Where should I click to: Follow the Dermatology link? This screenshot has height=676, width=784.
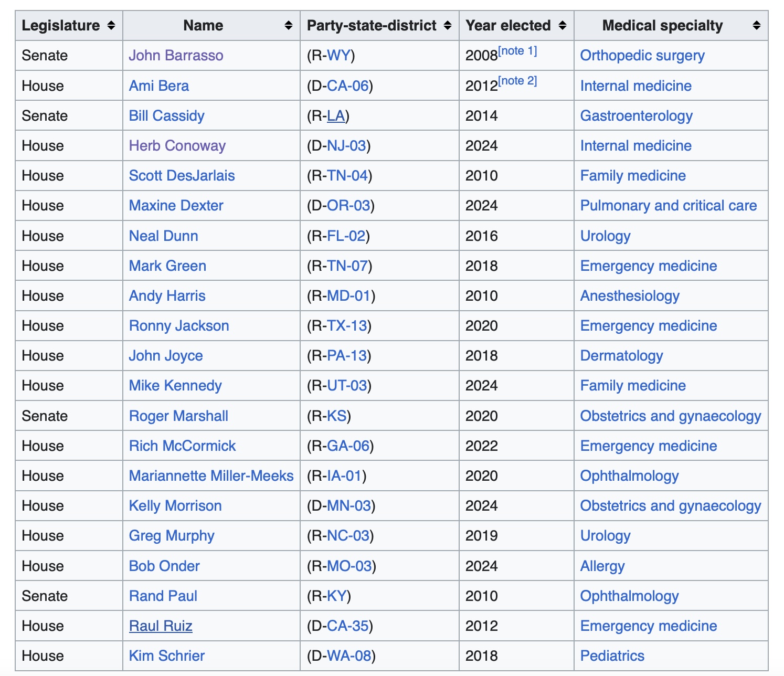click(x=621, y=356)
